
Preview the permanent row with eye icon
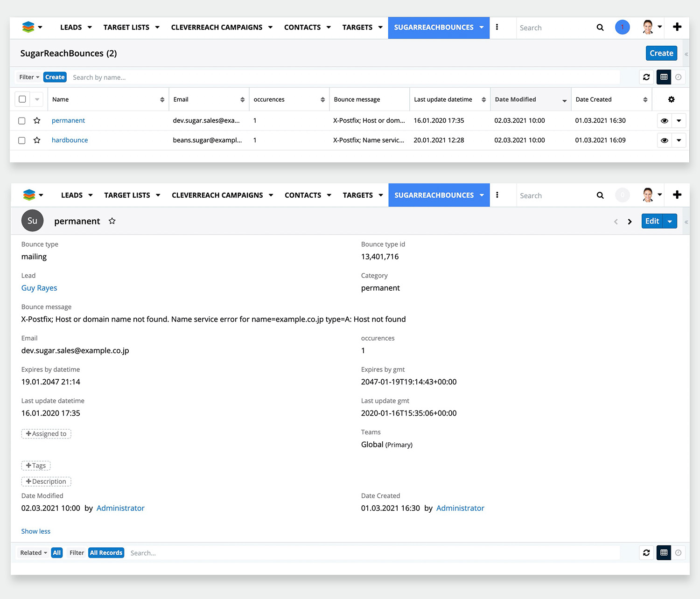point(664,121)
